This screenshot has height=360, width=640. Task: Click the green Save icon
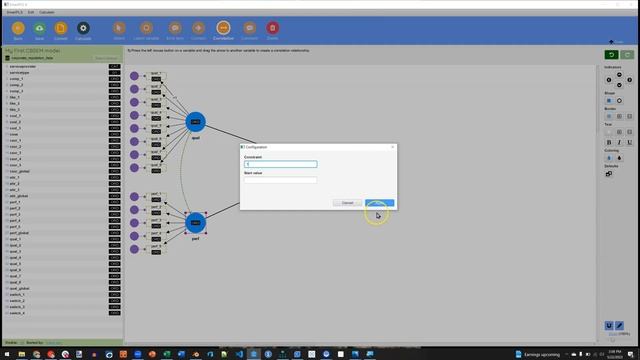[39, 28]
